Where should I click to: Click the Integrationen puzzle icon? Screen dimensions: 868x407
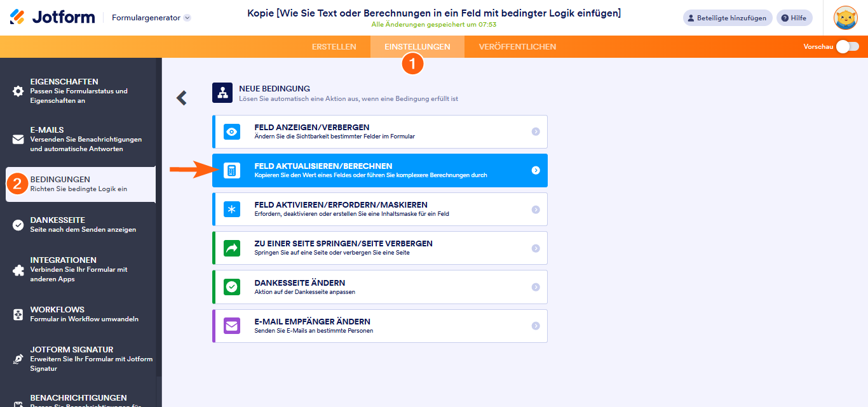(x=18, y=270)
